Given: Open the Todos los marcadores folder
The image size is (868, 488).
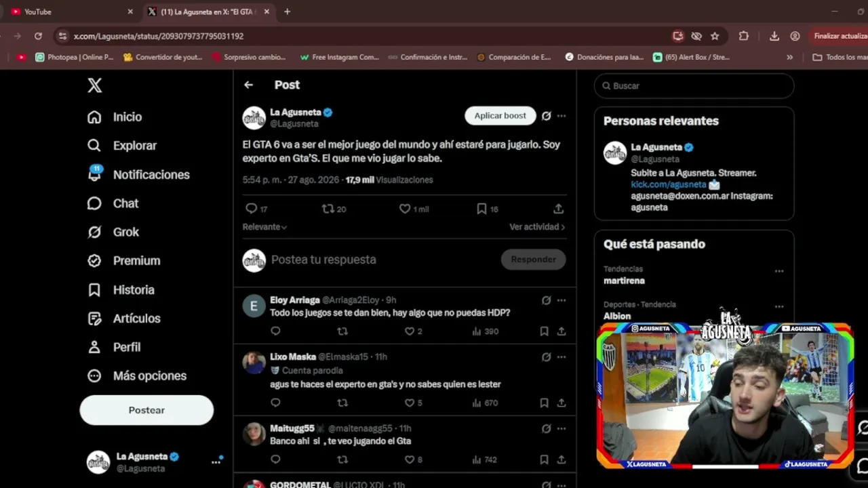Looking at the screenshot, I should coord(841,58).
